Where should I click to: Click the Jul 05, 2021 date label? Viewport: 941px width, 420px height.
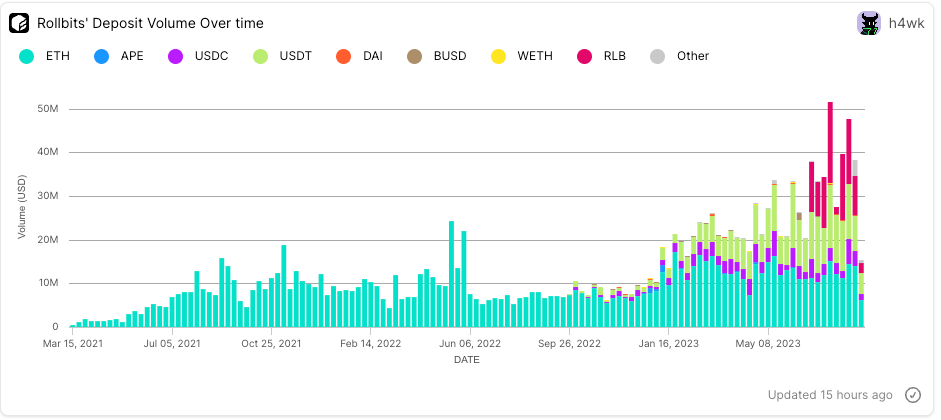(x=172, y=344)
